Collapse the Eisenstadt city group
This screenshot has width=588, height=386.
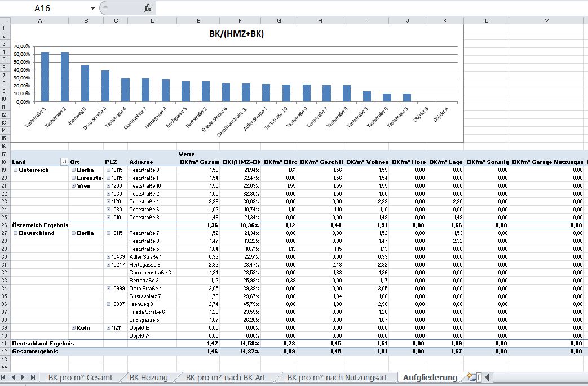coord(73,178)
